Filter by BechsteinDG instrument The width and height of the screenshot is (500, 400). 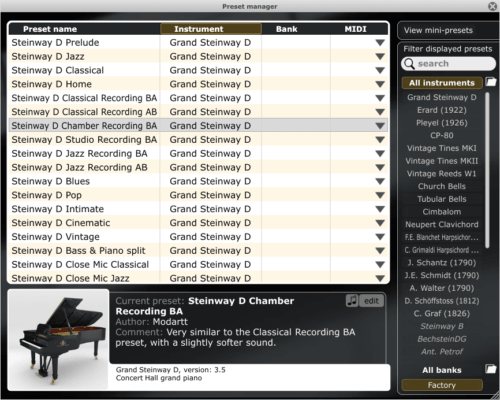442,339
